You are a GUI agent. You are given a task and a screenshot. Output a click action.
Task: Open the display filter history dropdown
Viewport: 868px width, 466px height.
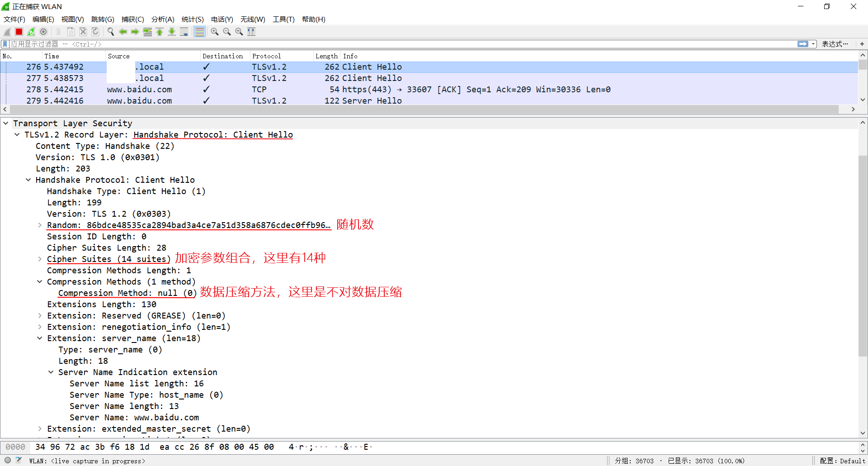(813, 44)
